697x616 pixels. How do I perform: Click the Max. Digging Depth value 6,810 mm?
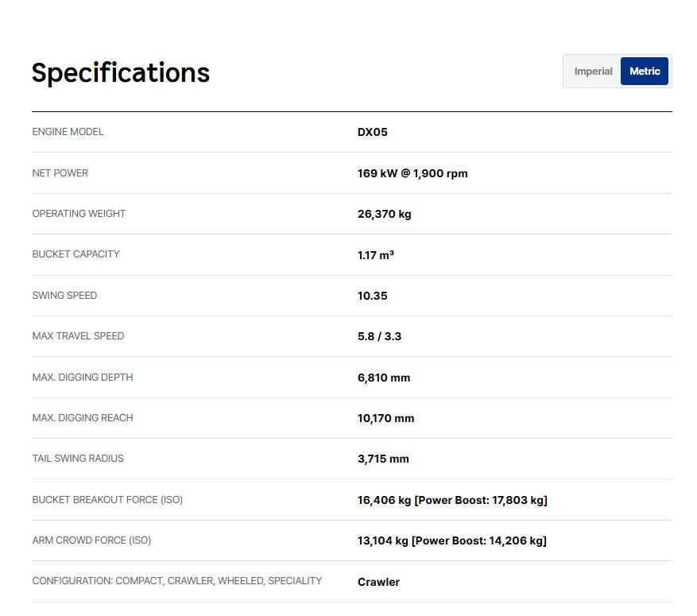coord(384,378)
